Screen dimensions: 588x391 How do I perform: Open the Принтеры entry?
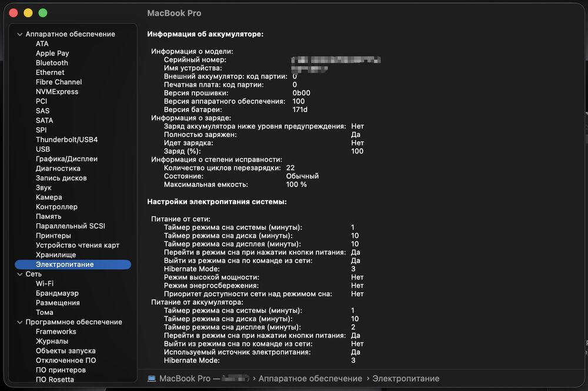click(x=54, y=235)
